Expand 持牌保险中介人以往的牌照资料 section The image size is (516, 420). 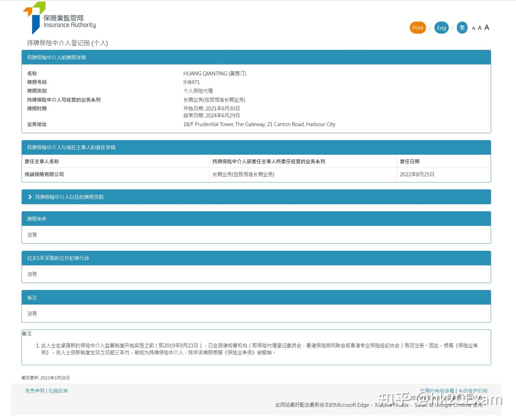point(256,197)
